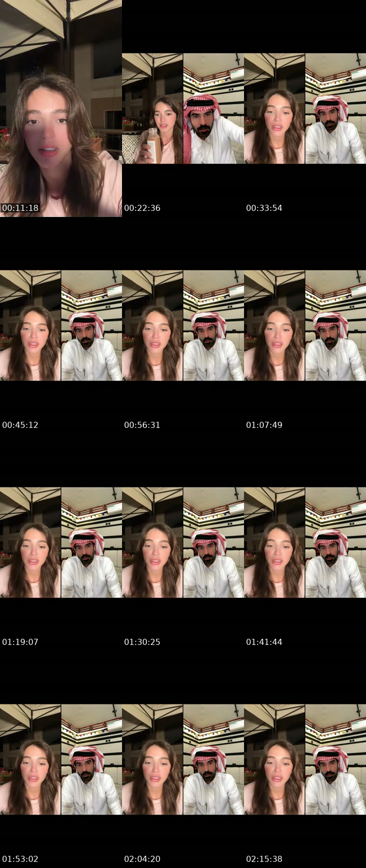366x868 pixels.
Task: Open the thumbnail at 00:22:36
Action: (x=183, y=108)
